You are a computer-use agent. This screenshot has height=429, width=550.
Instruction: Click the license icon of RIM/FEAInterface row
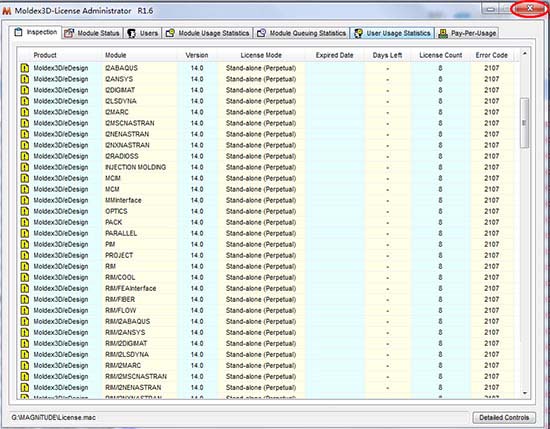25,288
